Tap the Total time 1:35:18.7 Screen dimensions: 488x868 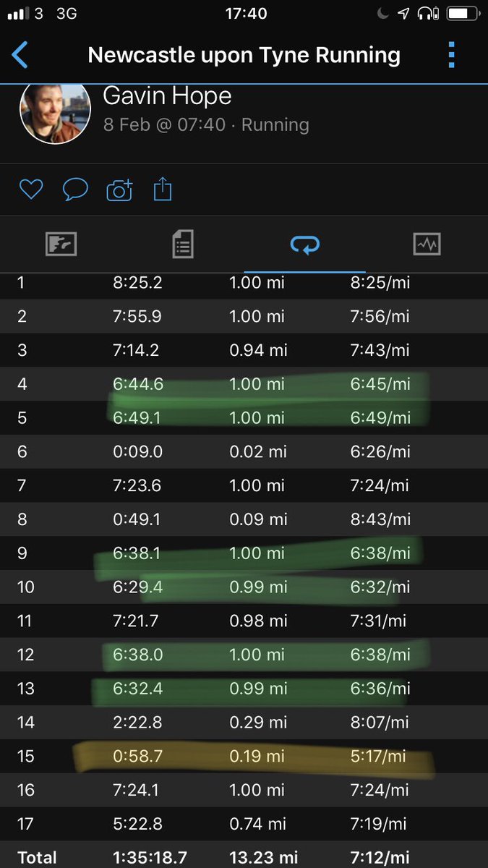pyautogui.click(x=150, y=858)
